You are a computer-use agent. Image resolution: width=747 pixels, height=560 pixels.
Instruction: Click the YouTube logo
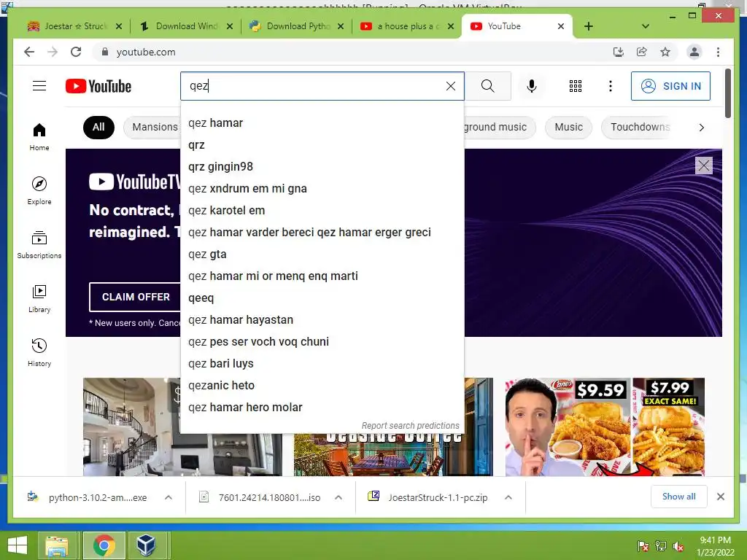(98, 86)
